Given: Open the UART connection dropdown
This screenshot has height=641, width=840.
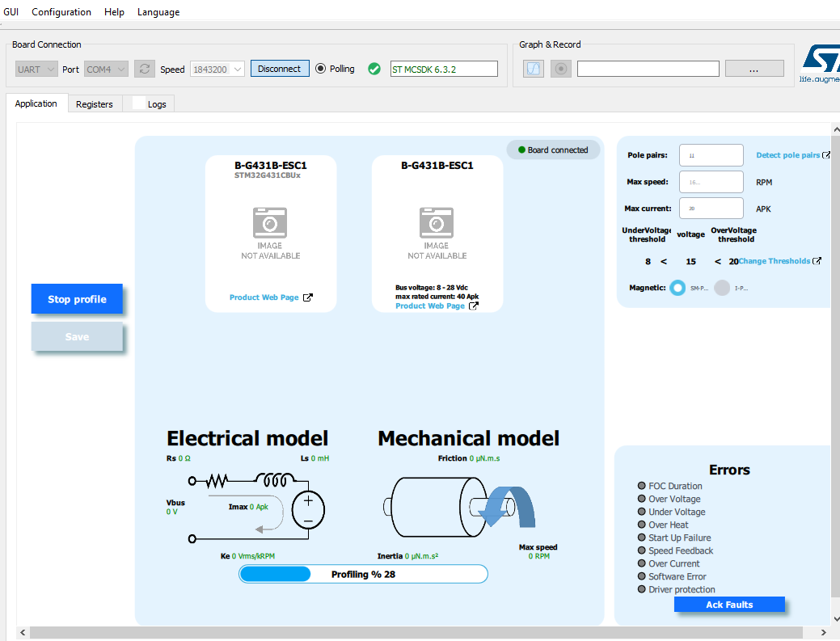Looking at the screenshot, I should pos(35,69).
